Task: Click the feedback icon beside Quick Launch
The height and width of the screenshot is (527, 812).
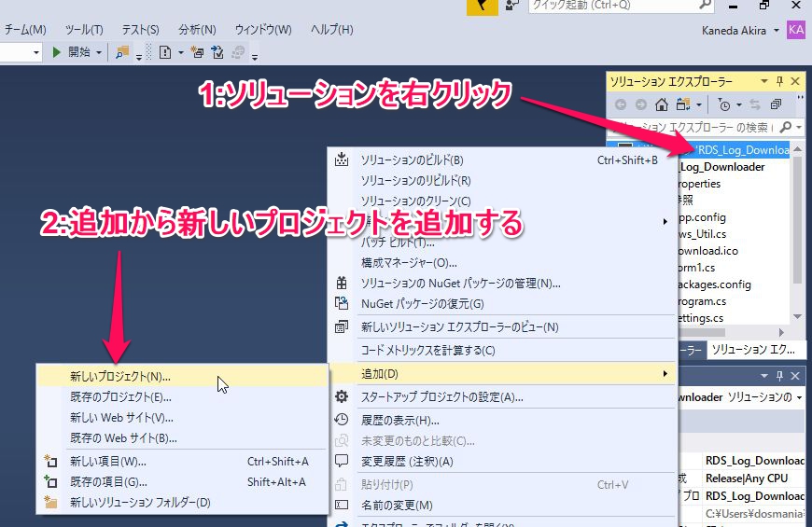Action: click(512, 6)
